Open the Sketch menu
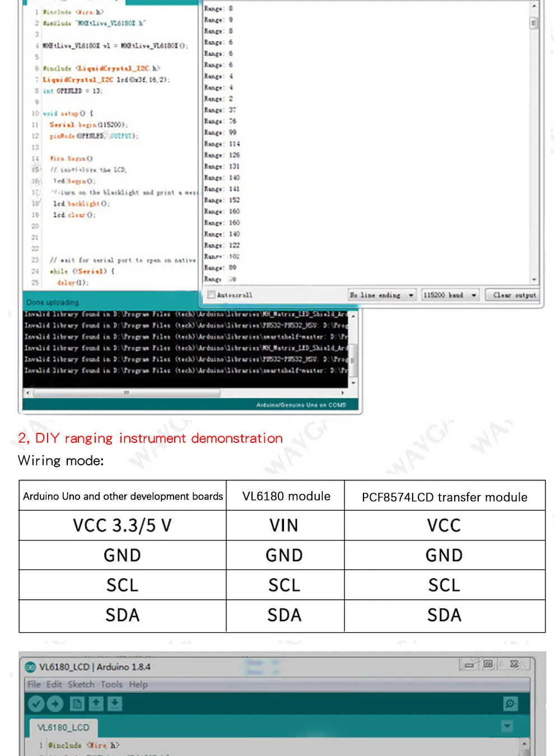This screenshot has width=560, height=756. click(81, 684)
